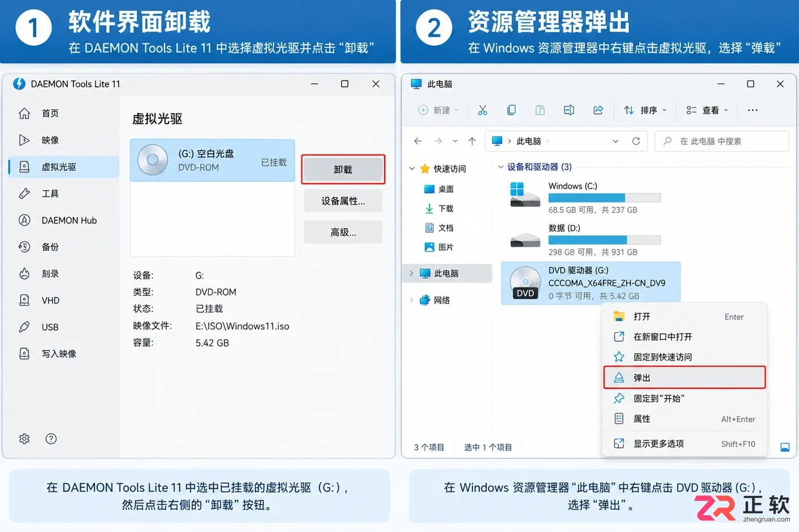Click 已挂载 status value in details
The height and width of the screenshot is (532, 799).
click(x=209, y=309)
